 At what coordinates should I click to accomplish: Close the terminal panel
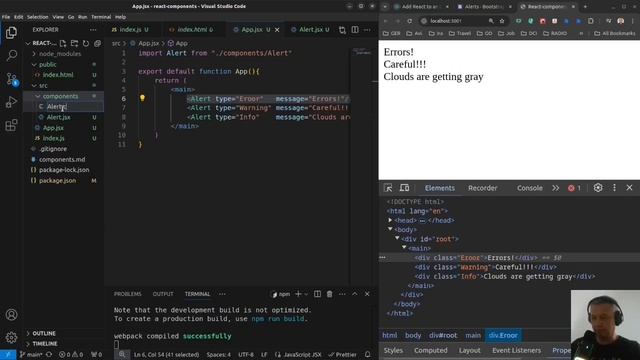tap(367, 294)
